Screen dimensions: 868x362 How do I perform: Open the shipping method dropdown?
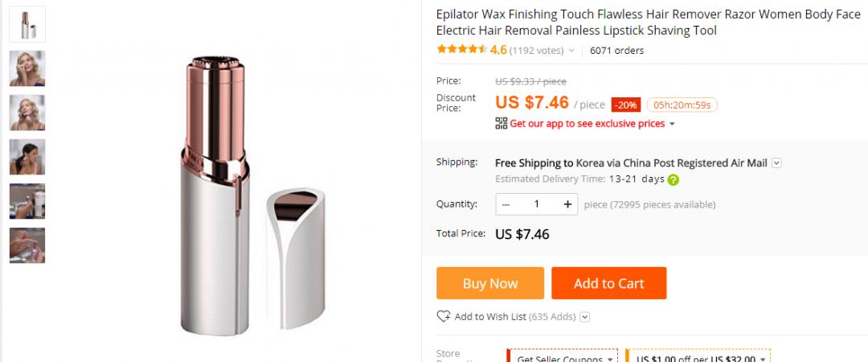pos(776,162)
